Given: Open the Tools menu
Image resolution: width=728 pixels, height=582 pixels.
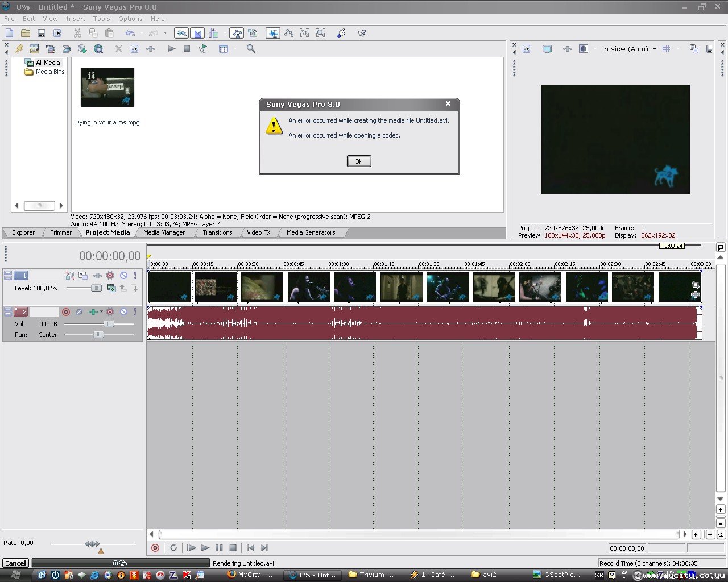Looking at the screenshot, I should [102, 19].
